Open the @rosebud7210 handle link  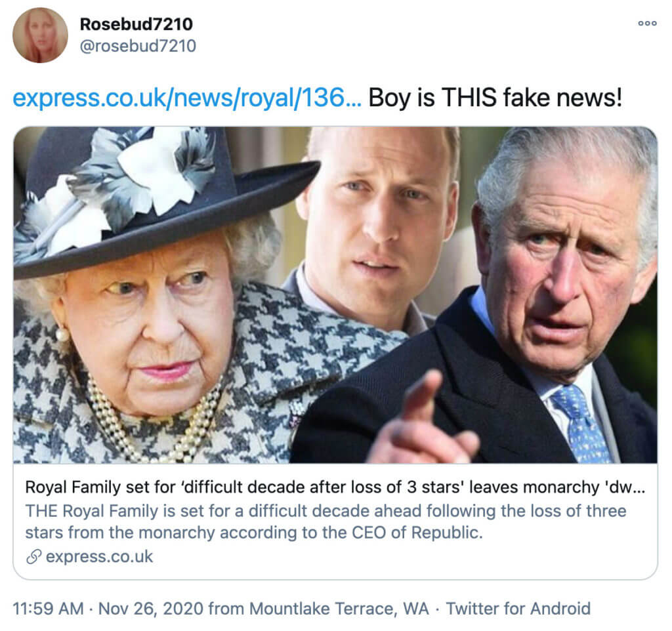[138, 46]
